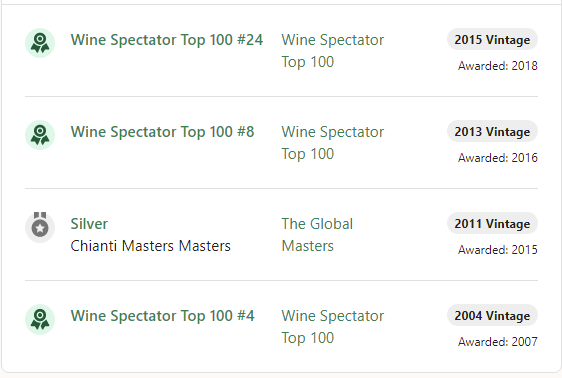Click the silver medal icon for Chianti Masters

pos(40,227)
